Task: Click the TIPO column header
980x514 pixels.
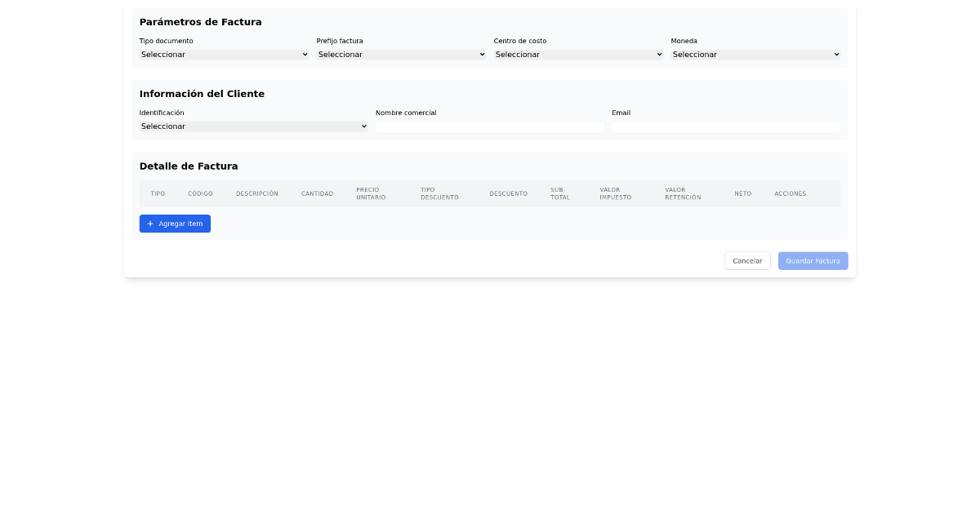Action: [158, 193]
